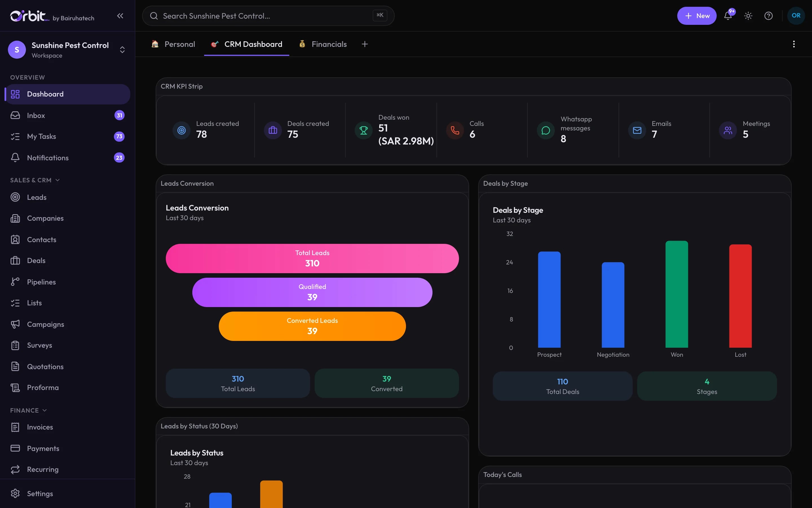812x508 pixels.
Task: Open Leads in the sidebar
Action: pos(67,197)
